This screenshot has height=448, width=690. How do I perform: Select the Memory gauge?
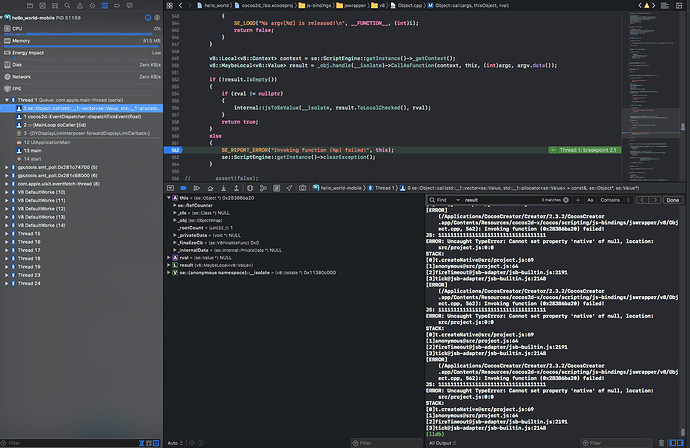pos(81,41)
